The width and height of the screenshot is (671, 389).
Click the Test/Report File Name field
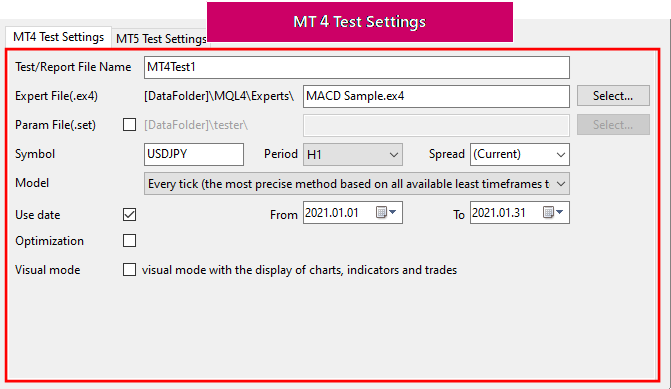click(x=356, y=67)
